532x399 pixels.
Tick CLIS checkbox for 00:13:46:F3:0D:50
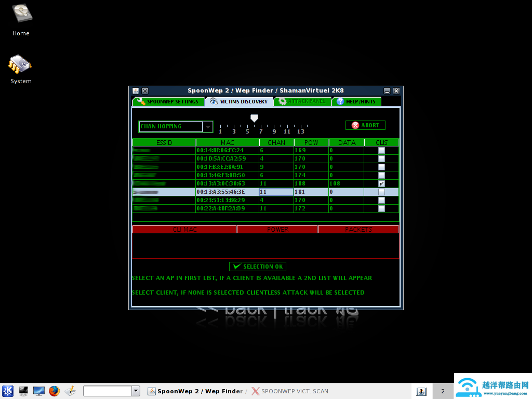point(381,176)
